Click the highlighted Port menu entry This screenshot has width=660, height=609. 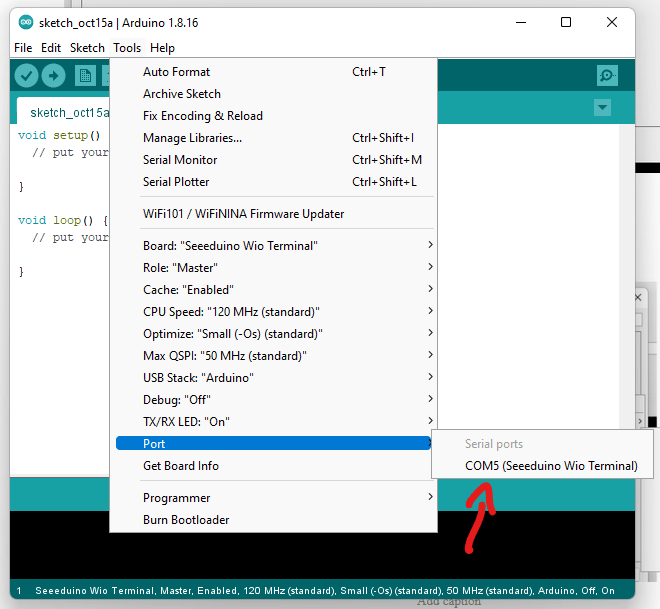point(273,444)
